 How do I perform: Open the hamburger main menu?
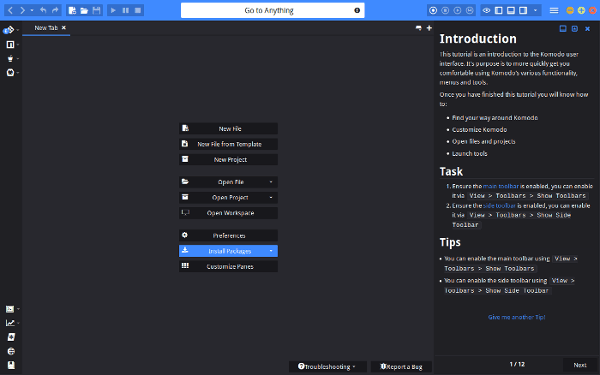click(x=554, y=10)
